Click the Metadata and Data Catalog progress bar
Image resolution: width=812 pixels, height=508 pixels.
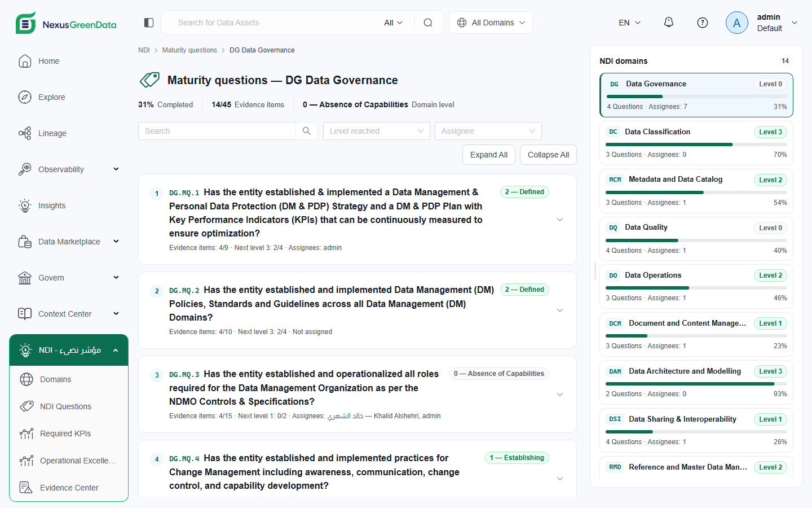click(696, 192)
